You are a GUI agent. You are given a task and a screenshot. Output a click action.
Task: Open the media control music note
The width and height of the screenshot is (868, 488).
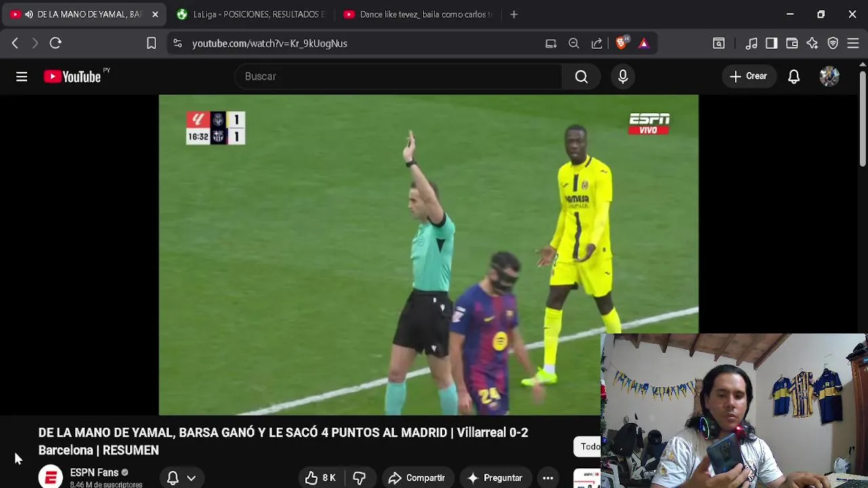tap(751, 43)
